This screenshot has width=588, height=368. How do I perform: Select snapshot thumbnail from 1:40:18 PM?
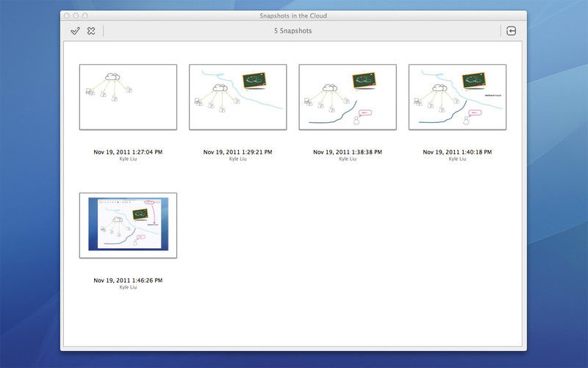tap(457, 97)
